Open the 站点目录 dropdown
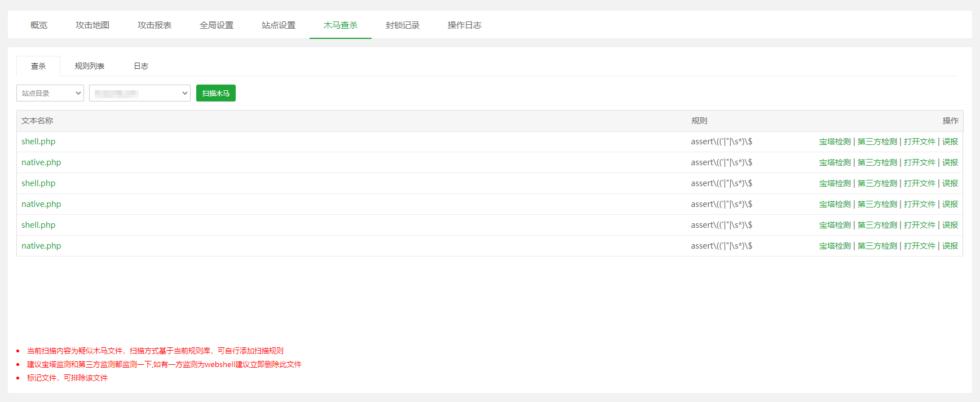 click(50, 93)
